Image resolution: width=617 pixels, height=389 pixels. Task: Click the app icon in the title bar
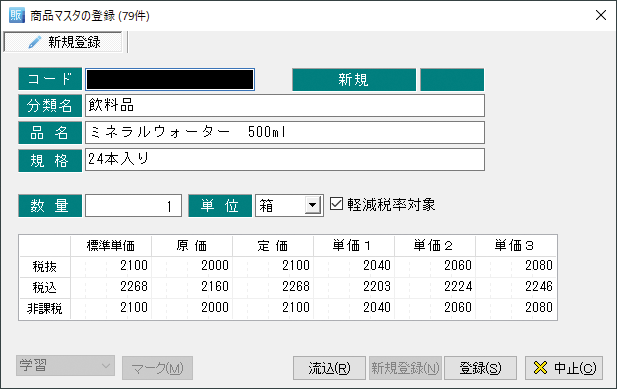point(17,15)
